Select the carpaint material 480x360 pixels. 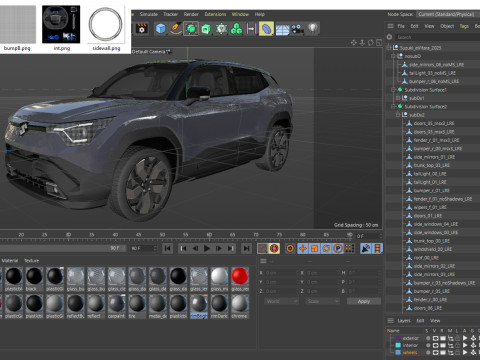click(116, 306)
